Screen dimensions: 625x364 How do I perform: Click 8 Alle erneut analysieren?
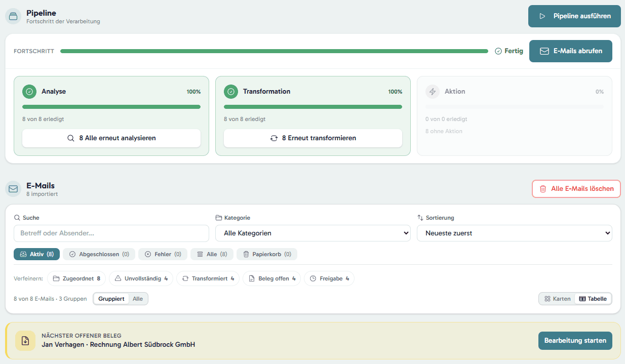(x=111, y=138)
